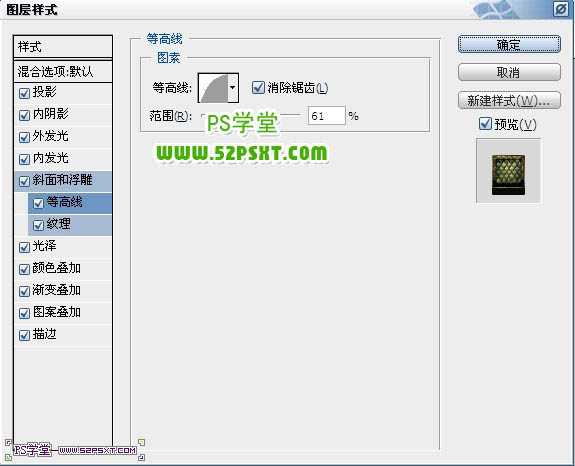Viewport: 575px width, 466px height.
Task: Open the 颜色叠加 settings label
Action: 57,268
